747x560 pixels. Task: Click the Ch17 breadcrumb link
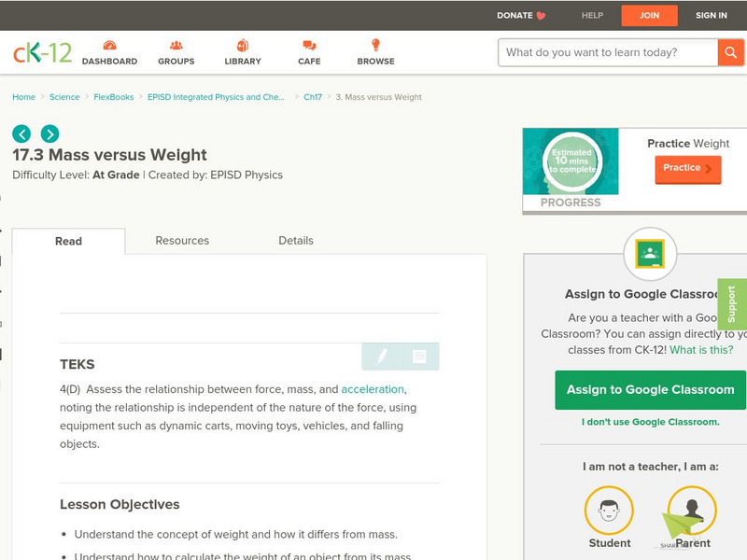tap(313, 97)
